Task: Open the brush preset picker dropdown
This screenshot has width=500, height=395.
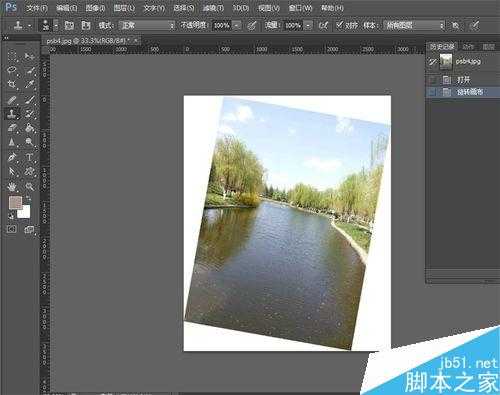Action: [56, 26]
